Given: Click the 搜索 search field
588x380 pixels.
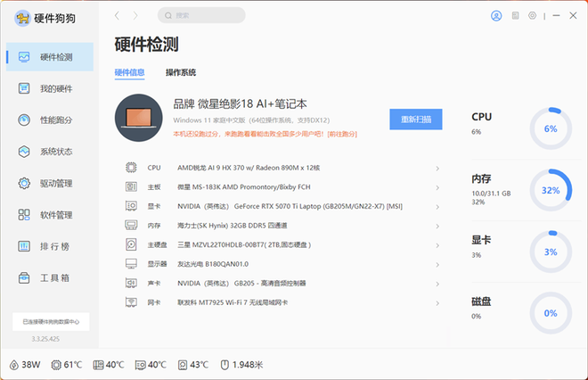Looking at the screenshot, I should 200,15.
